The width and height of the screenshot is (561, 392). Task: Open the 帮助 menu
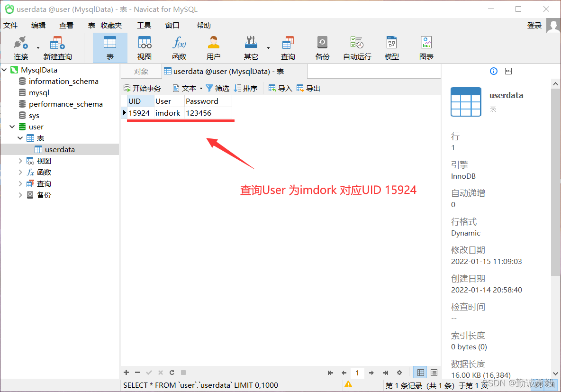pos(204,26)
